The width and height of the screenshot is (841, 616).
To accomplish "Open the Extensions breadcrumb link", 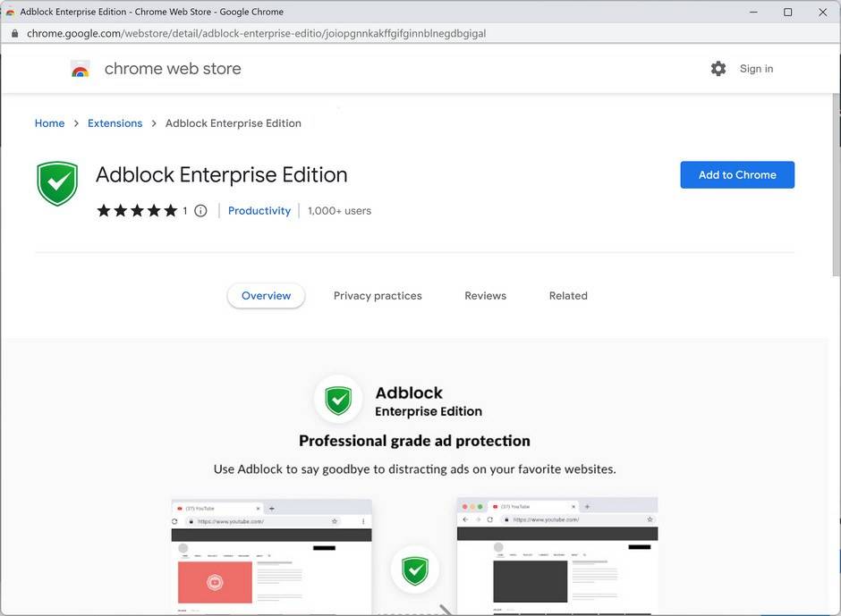I will 115,123.
